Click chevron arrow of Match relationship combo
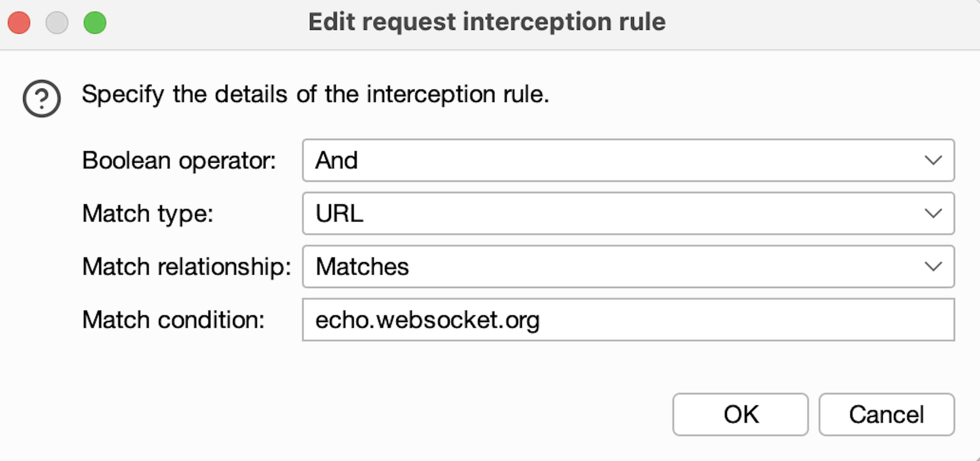 tap(933, 266)
